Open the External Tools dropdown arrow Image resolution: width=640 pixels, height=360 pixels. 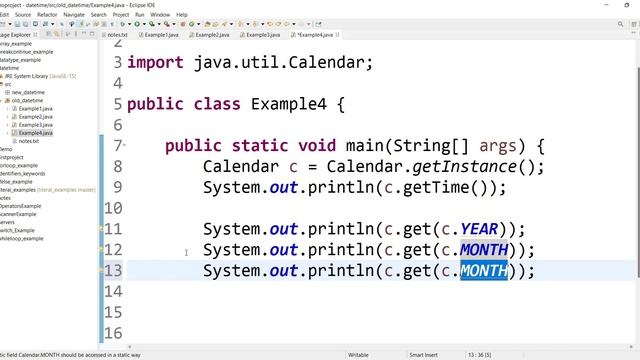coord(173,24)
